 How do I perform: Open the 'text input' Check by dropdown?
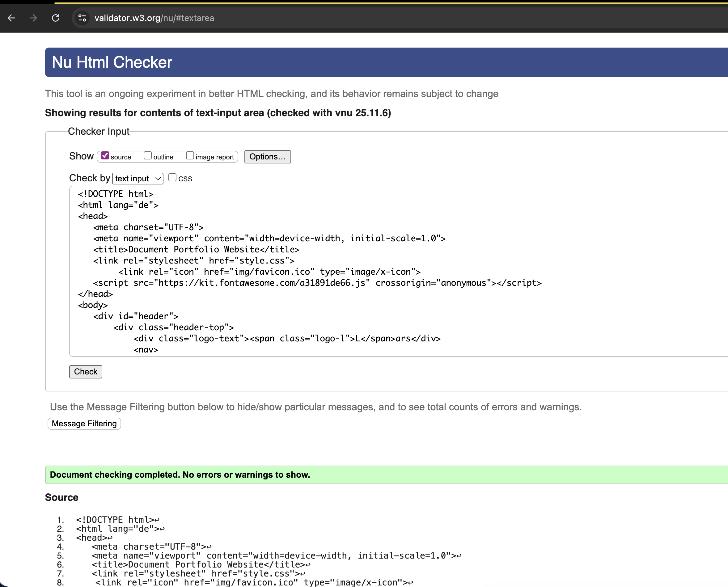[138, 178]
